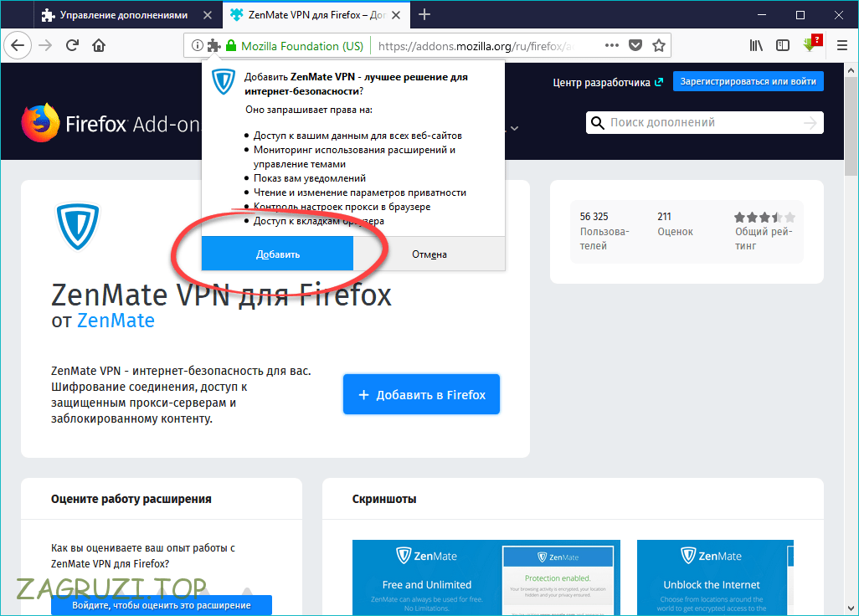Click the ZenMate shield logo on page
This screenshot has height=616, width=859.
point(78,226)
